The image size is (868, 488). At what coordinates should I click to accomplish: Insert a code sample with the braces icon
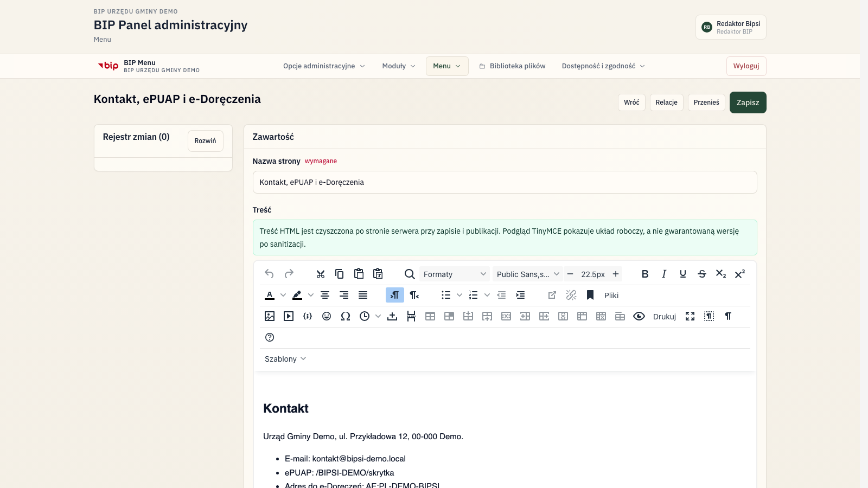point(308,316)
